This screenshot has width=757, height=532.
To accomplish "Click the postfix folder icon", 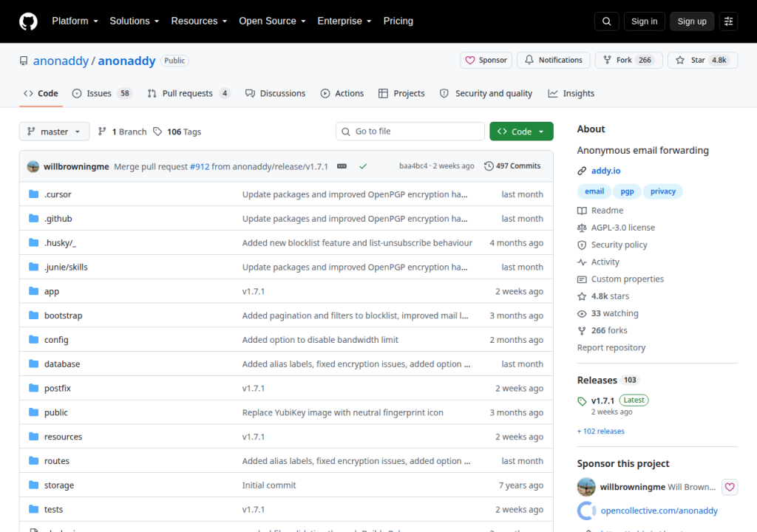I will (x=33, y=388).
